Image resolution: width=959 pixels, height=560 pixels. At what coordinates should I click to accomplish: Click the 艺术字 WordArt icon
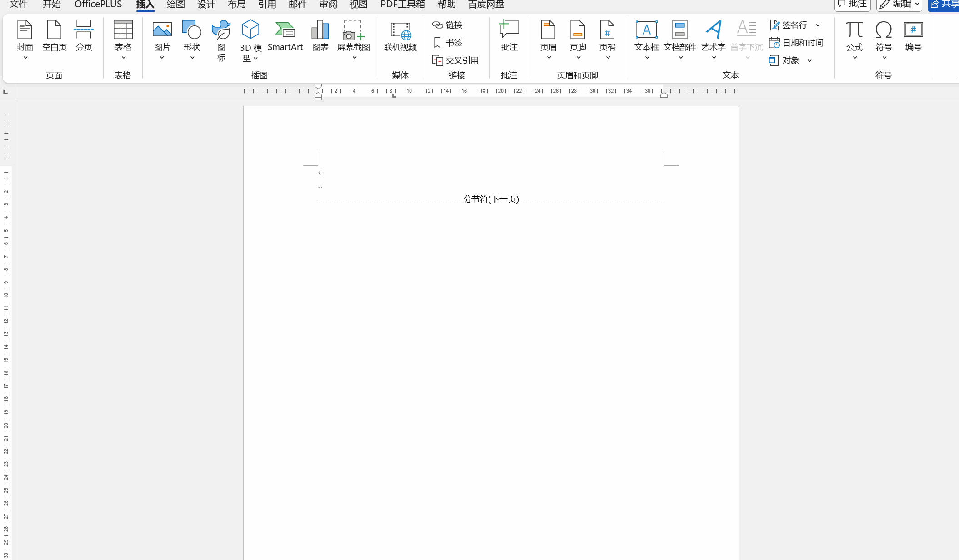(713, 35)
